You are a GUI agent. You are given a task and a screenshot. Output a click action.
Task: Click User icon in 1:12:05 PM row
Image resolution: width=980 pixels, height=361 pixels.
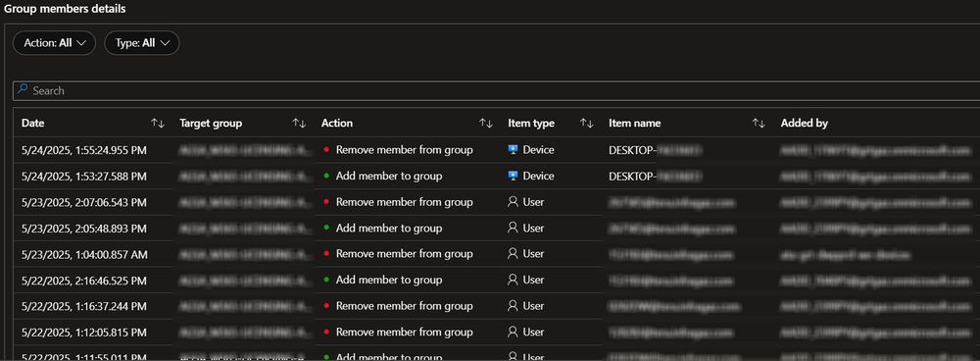(514, 332)
